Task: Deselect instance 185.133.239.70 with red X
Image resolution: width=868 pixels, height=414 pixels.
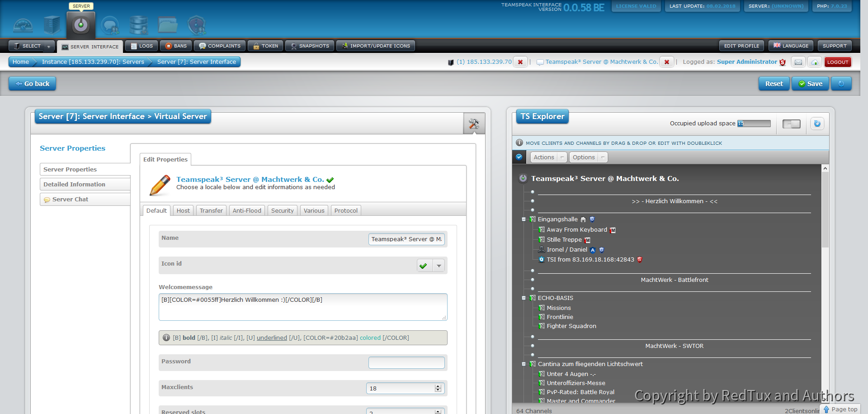Action: click(x=520, y=62)
